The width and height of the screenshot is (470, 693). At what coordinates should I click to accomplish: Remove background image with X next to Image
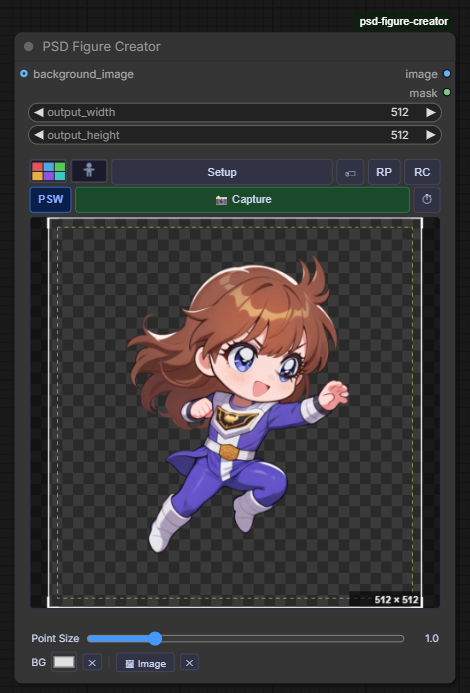[190, 663]
